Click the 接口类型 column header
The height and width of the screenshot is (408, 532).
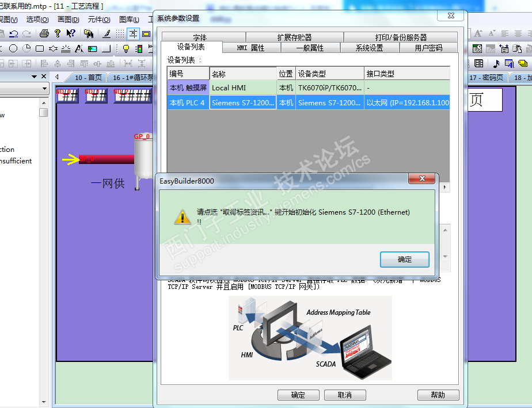(x=407, y=74)
